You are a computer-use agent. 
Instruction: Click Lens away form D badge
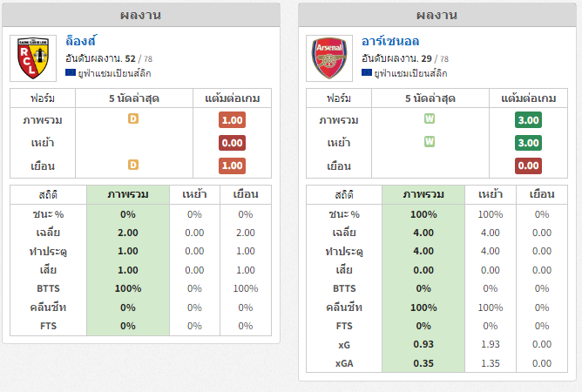[133, 165]
